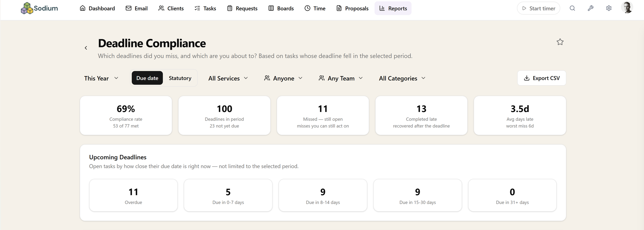Switch to Statutory mode
This screenshot has height=230, width=644.
[x=180, y=78]
